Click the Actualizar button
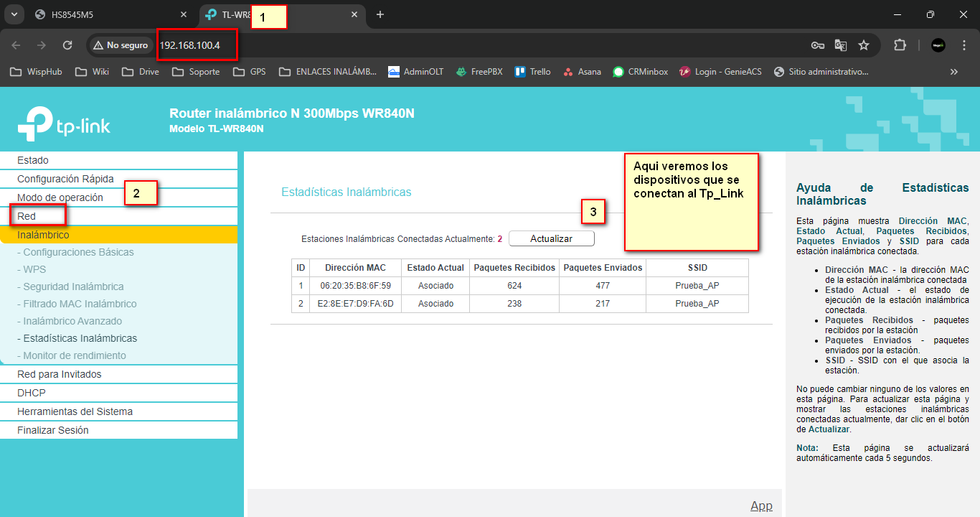 [551, 238]
